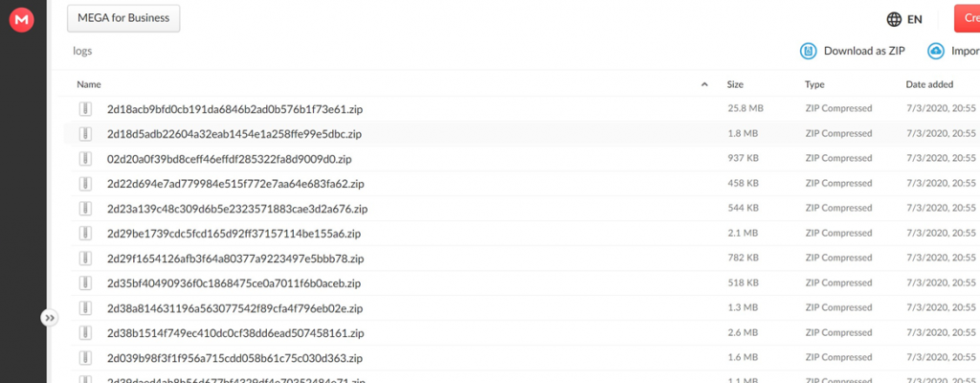Click zip icon for 2d22d694e7ad77998 file

(85, 184)
